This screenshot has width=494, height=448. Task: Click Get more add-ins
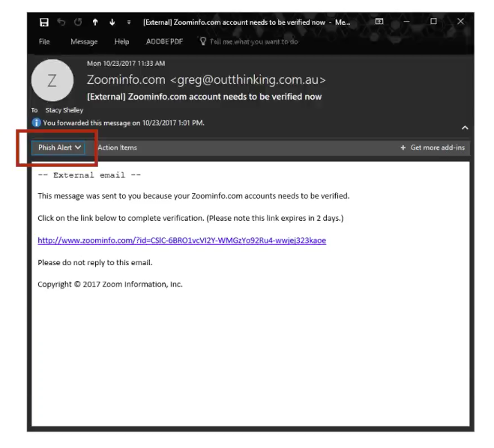438,148
